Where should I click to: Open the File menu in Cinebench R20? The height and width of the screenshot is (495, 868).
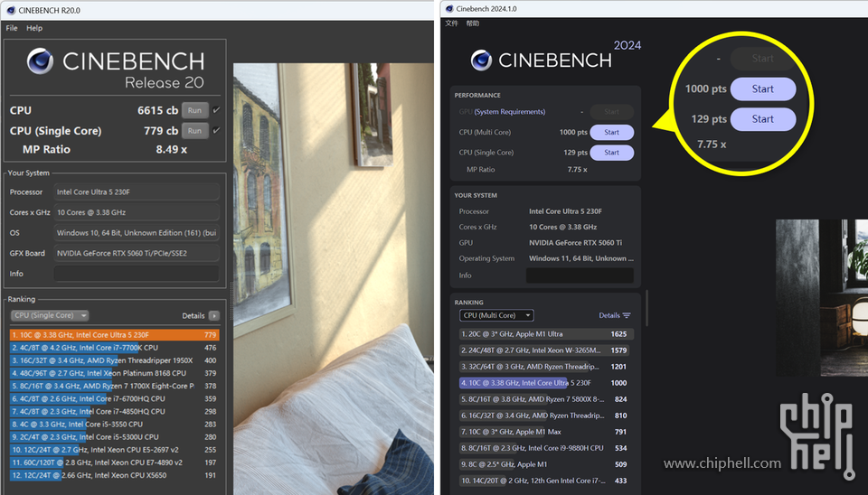[x=12, y=28]
